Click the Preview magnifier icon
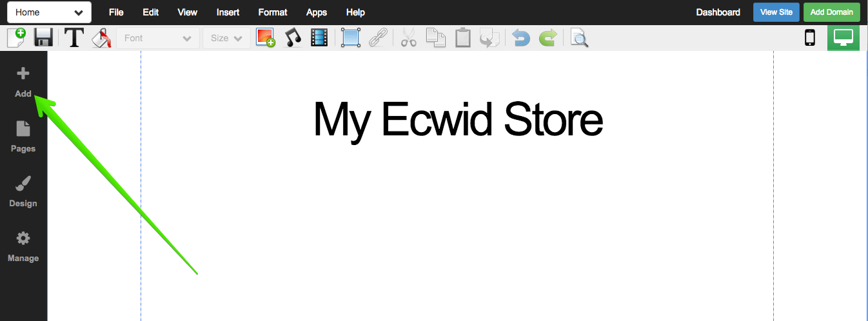This screenshot has height=321, width=868. pyautogui.click(x=579, y=38)
